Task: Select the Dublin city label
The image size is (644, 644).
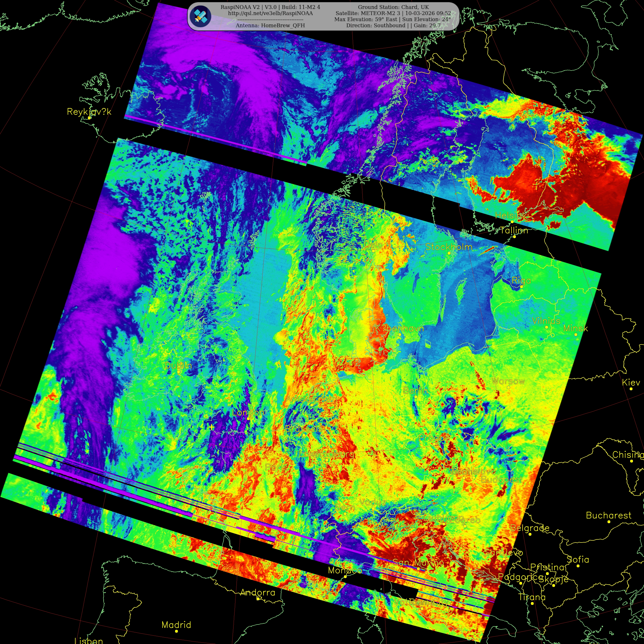Action: coord(178,365)
